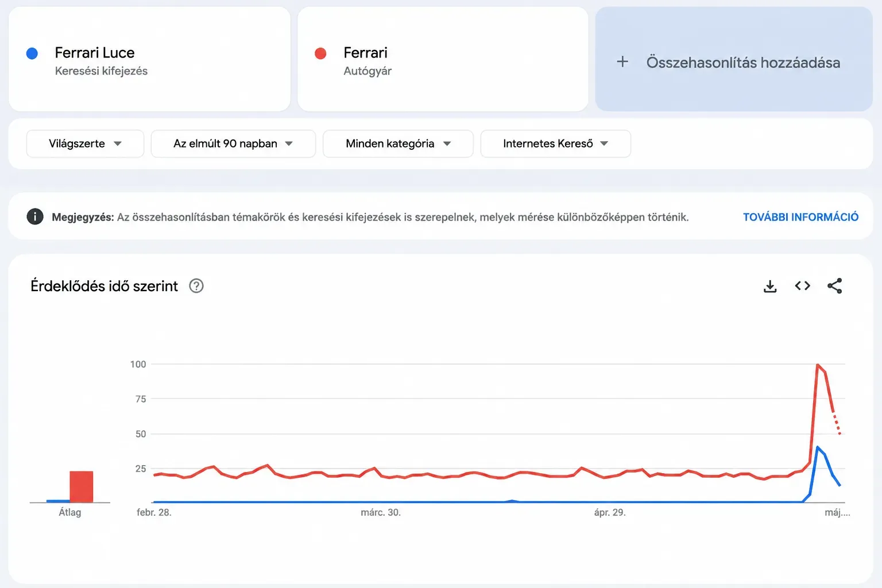Open the embed code icon

tap(802, 286)
